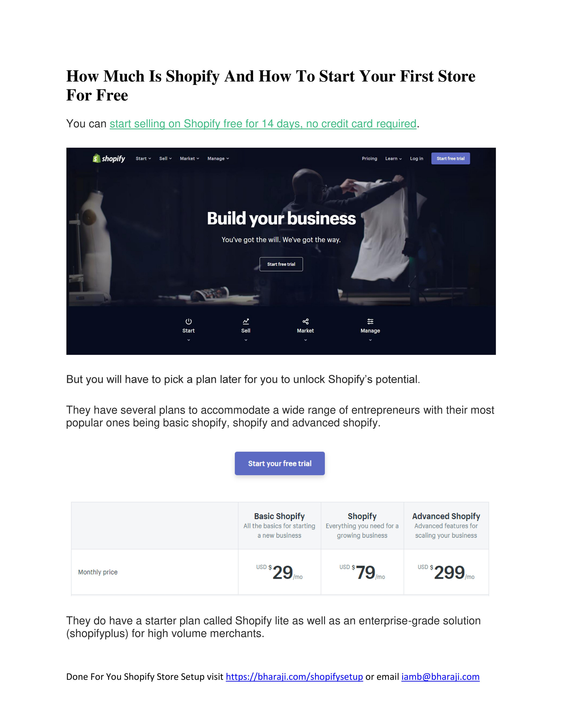Select Log in from the navbar
The image size is (562, 728).
(x=416, y=159)
